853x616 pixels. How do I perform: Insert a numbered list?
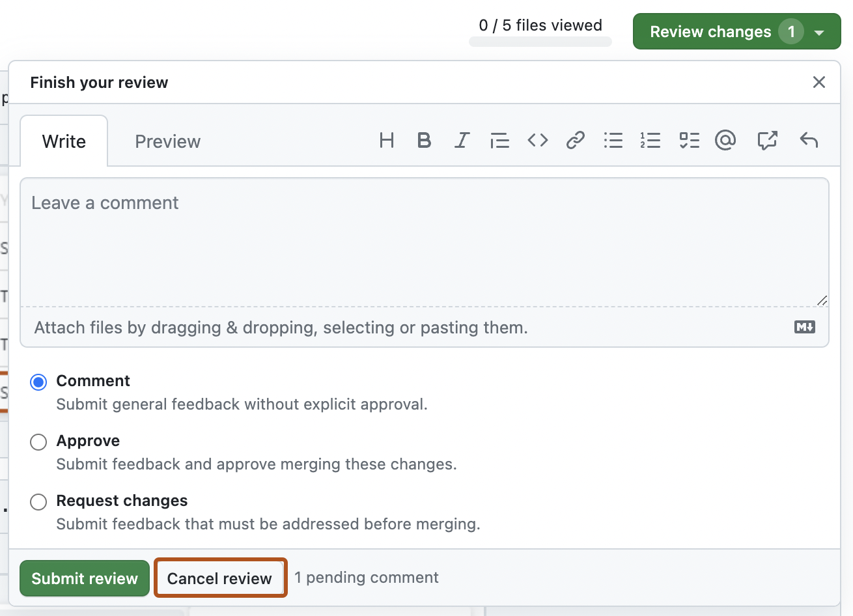click(650, 140)
